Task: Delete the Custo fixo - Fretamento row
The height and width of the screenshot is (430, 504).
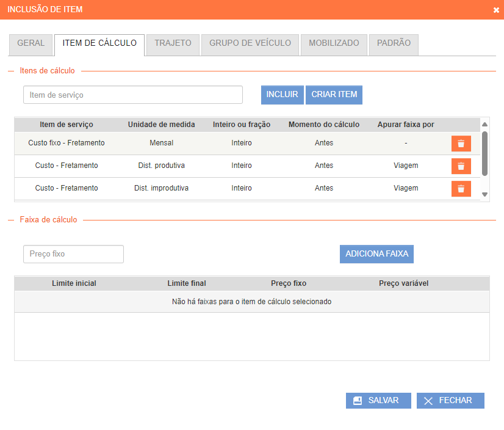Action: (461, 144)
